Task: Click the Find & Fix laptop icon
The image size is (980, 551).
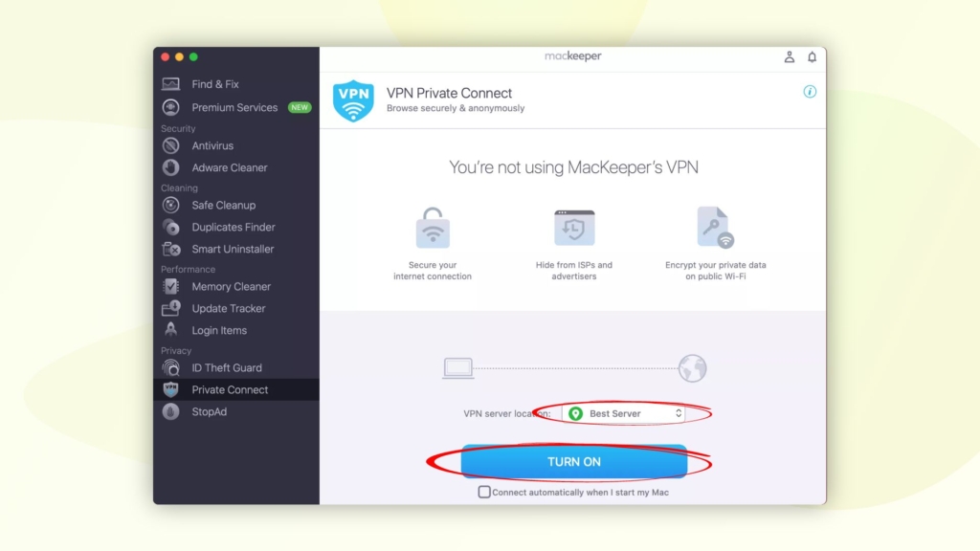Action: (170, 84)
